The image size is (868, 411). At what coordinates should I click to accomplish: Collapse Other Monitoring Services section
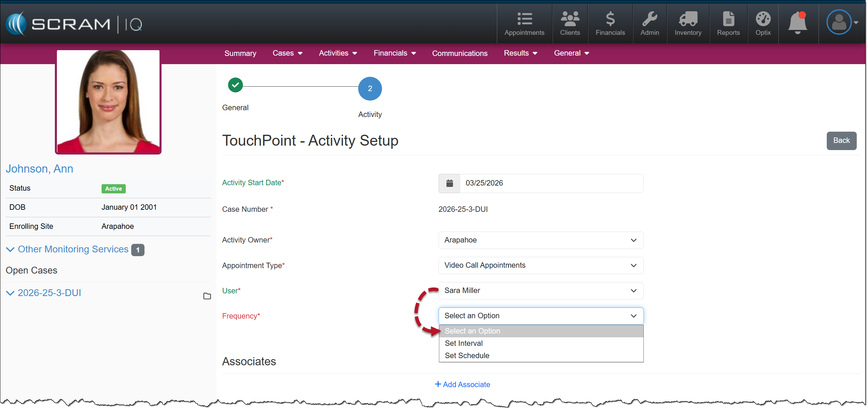click(x=10, y=249)
